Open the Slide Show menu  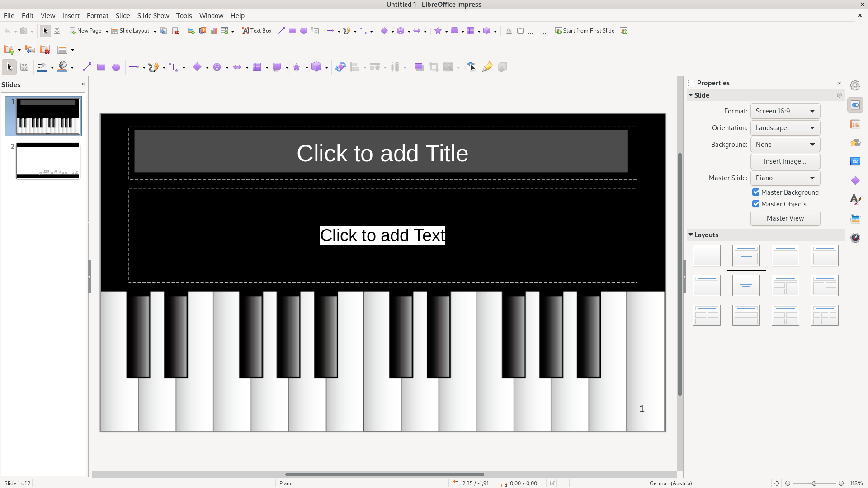tap(153, 15)
